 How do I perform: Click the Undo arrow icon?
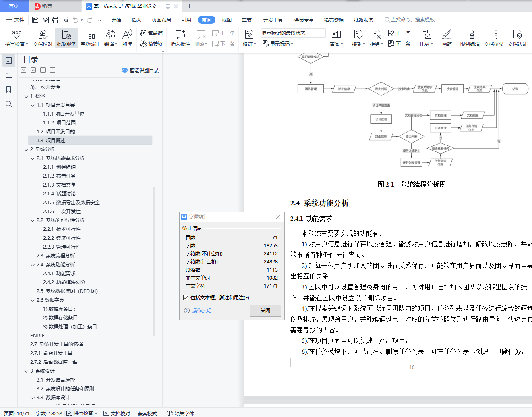coord(76,20)
